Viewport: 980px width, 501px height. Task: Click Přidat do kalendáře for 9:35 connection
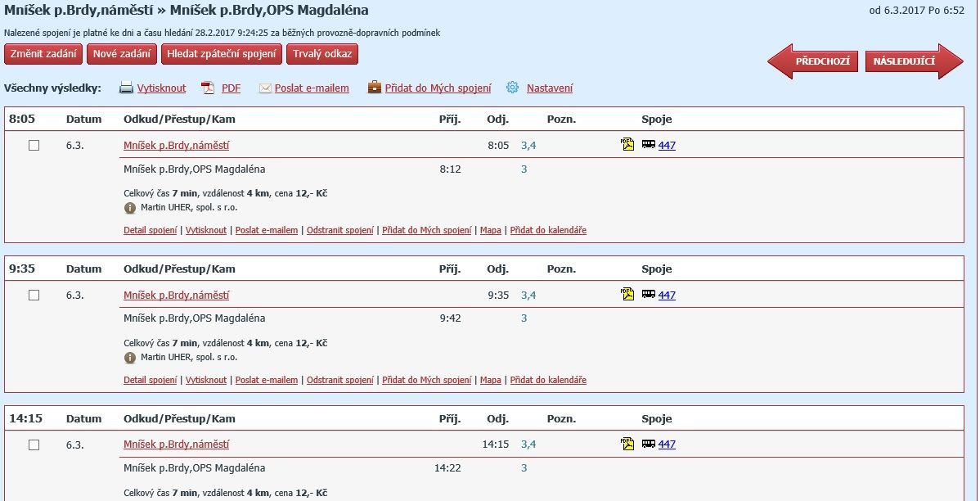point(548,380)
